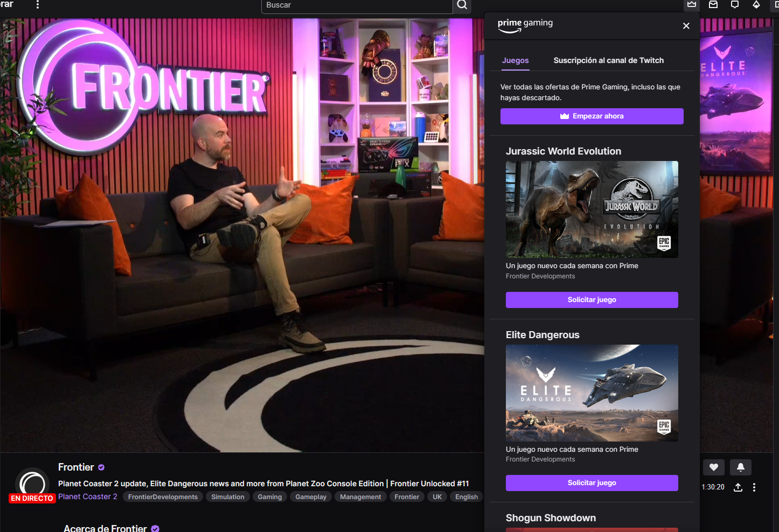Click the Bits diamond icon
Image resolution: width=779 pixels, height=532 pixels.
tap(756, 5)
